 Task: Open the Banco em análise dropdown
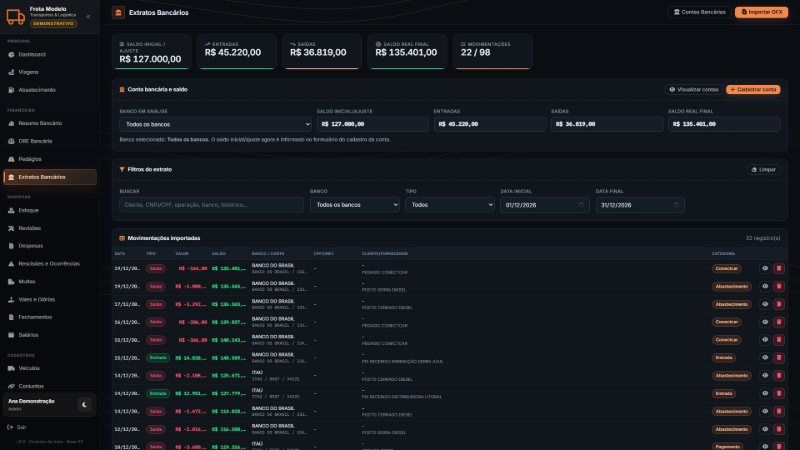[215, 124]
